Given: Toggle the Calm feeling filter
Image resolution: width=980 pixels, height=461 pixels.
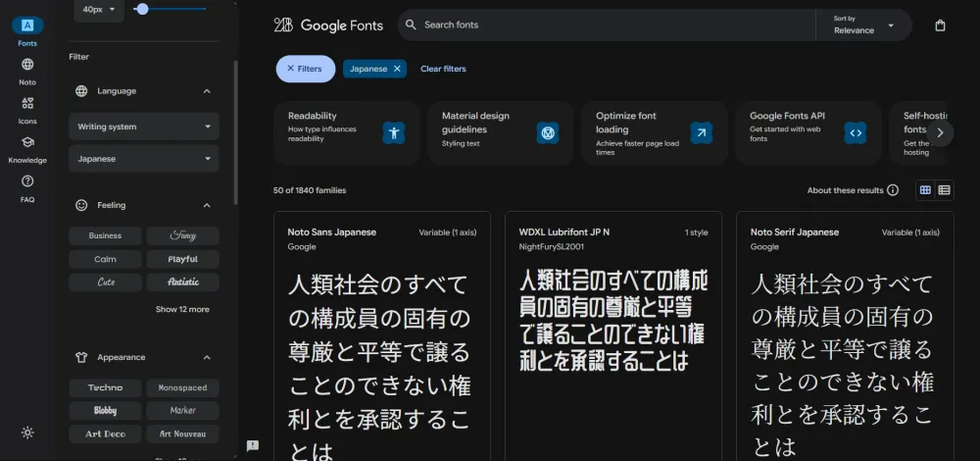Looking at the screenshot, I should click(x=105, y=259).
